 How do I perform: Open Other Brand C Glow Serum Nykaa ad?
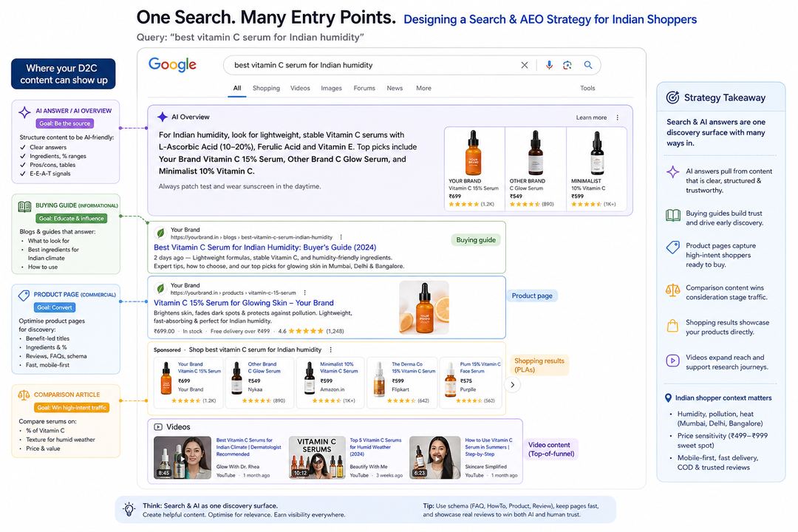pyautogui.click(x=259, y=382)
